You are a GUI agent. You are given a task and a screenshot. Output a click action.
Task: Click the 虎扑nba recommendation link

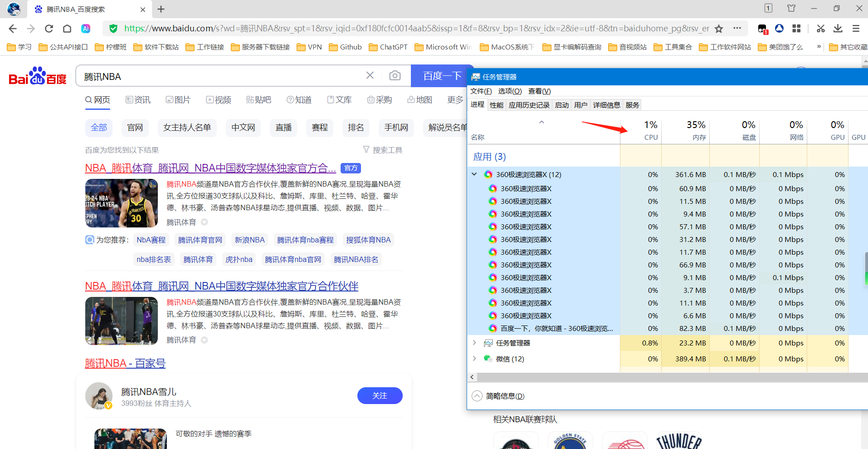coord(239,259)
